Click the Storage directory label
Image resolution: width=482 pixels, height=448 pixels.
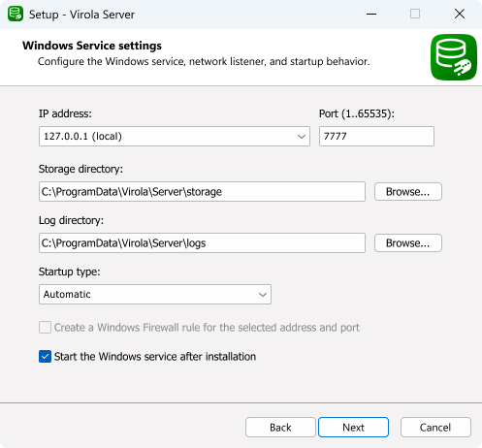coord(80,169)
